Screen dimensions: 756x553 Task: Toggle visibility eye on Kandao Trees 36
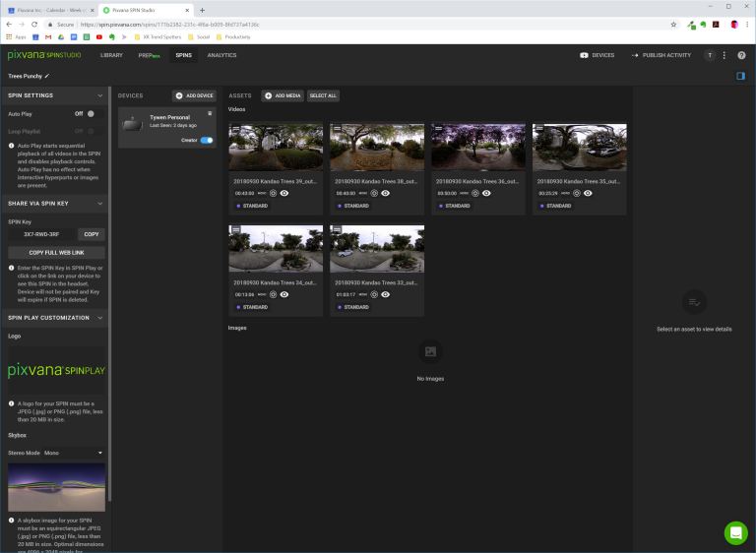(487, 193)
